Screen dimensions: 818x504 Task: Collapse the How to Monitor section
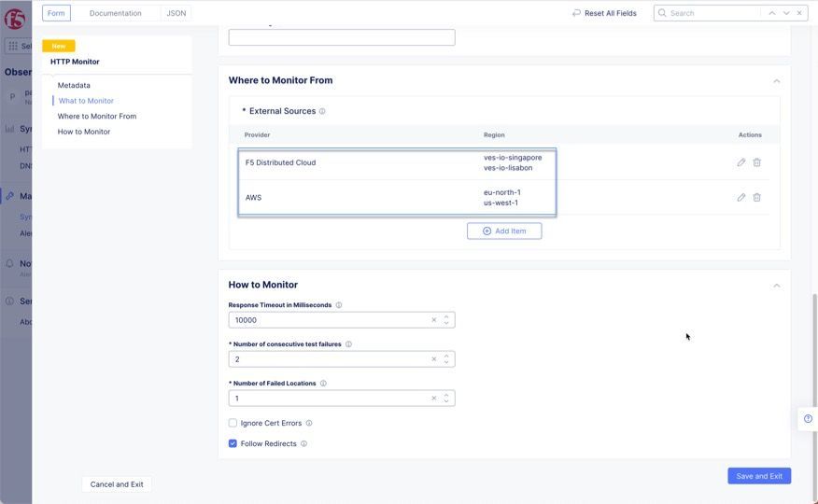[x=776, y=286]
